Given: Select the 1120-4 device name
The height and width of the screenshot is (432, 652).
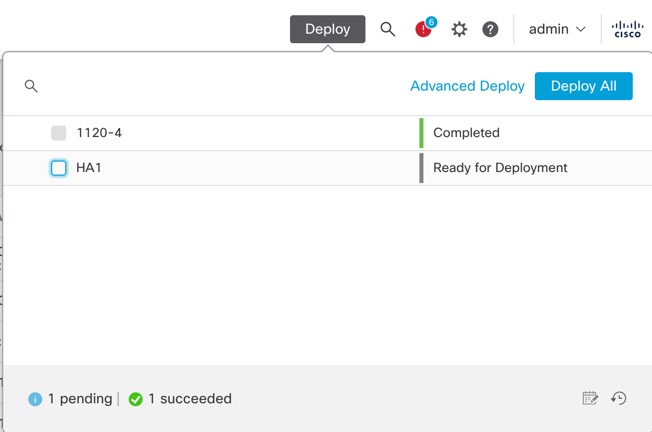Looking at the screenshot, I should [99, 133].
